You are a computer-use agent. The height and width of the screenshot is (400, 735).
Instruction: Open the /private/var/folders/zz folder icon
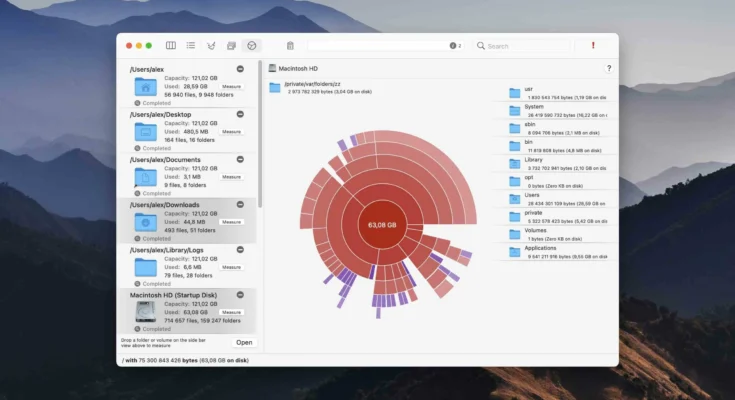(275, 88)
